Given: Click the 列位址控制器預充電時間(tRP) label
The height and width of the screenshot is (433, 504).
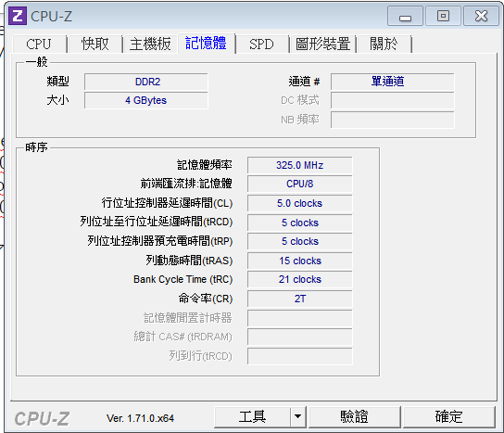Looking at the screenshot, I should click(160, 241).
